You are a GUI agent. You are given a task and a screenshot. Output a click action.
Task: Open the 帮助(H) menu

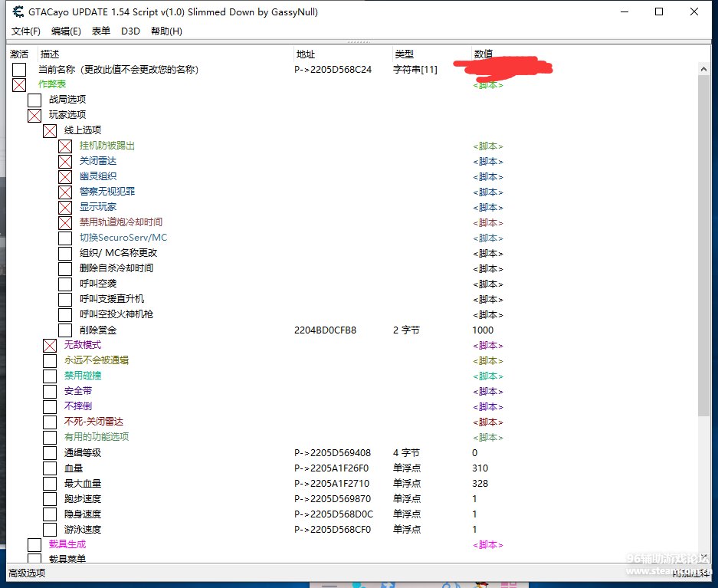pyautogui.click(x=166, y=31)
